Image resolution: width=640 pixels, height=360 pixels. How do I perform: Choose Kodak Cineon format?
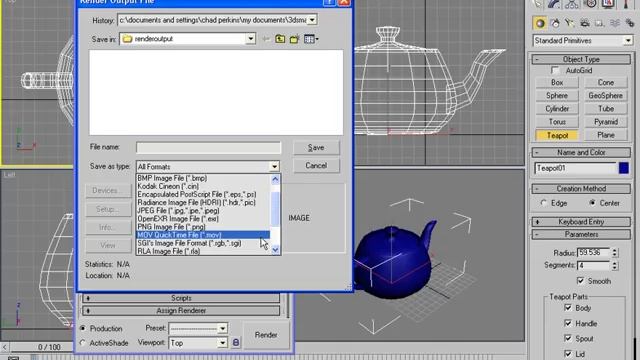coord(203,186)
